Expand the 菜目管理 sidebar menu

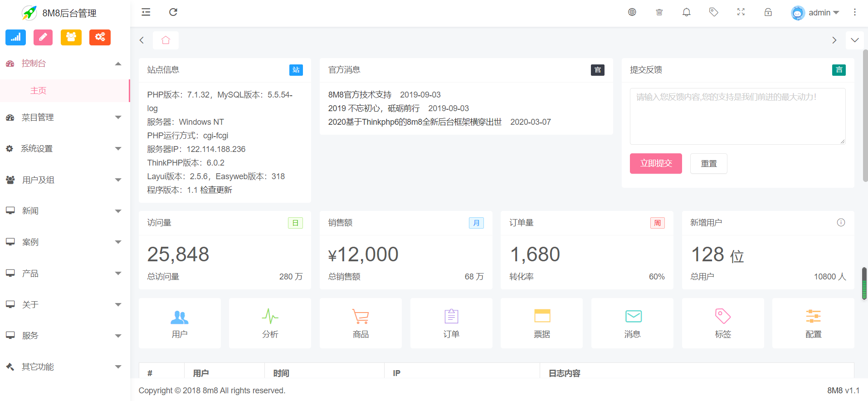tap(64, 117)
